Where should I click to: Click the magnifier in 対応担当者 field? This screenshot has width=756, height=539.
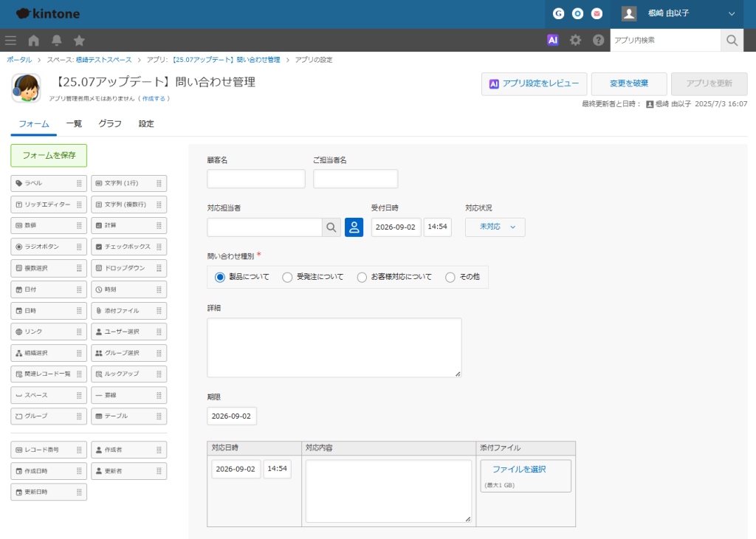point(331,227)
